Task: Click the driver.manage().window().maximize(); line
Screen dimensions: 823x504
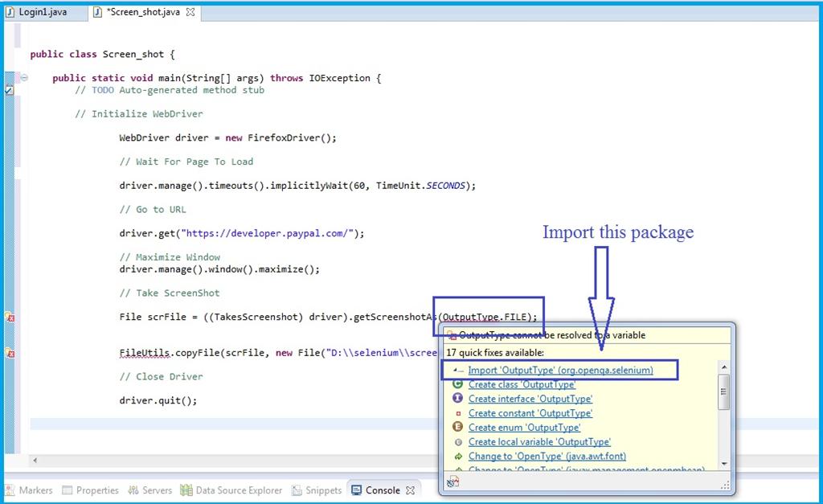Action: [x=219, y=269]
